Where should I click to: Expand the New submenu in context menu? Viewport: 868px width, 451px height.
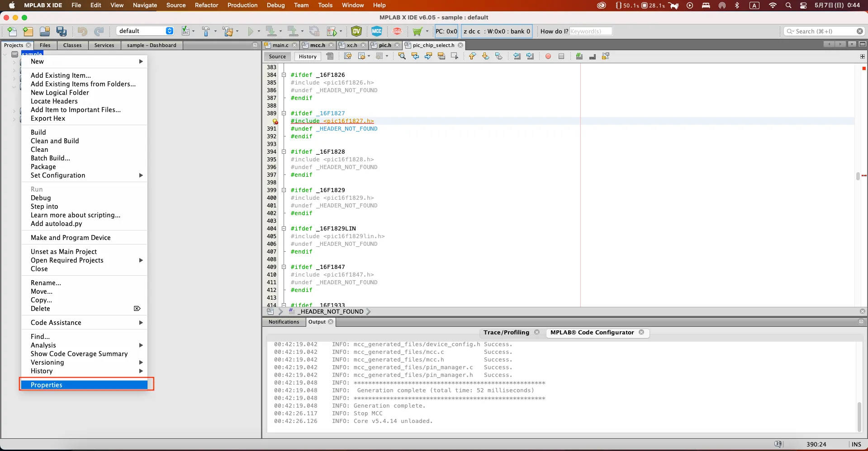84,61
